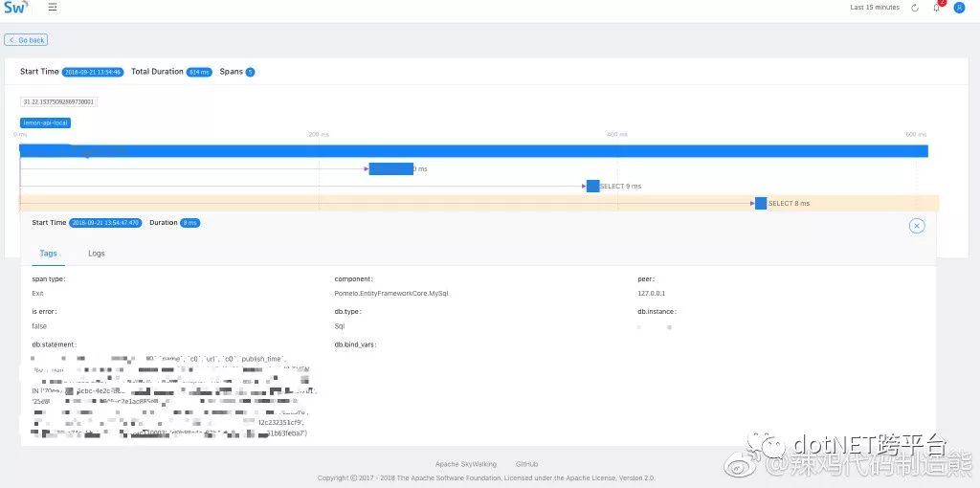
Task: Click the trace ID label
Action: (58, 101)
